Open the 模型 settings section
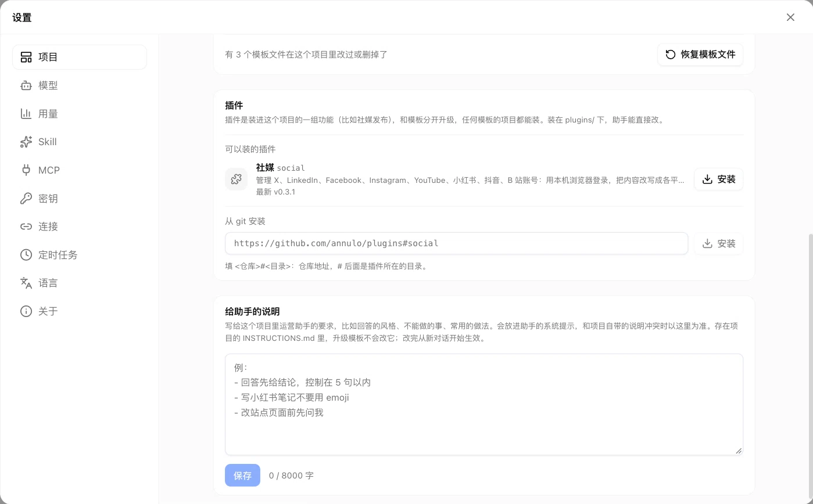 pyautogui.click(x=80, y=85)
